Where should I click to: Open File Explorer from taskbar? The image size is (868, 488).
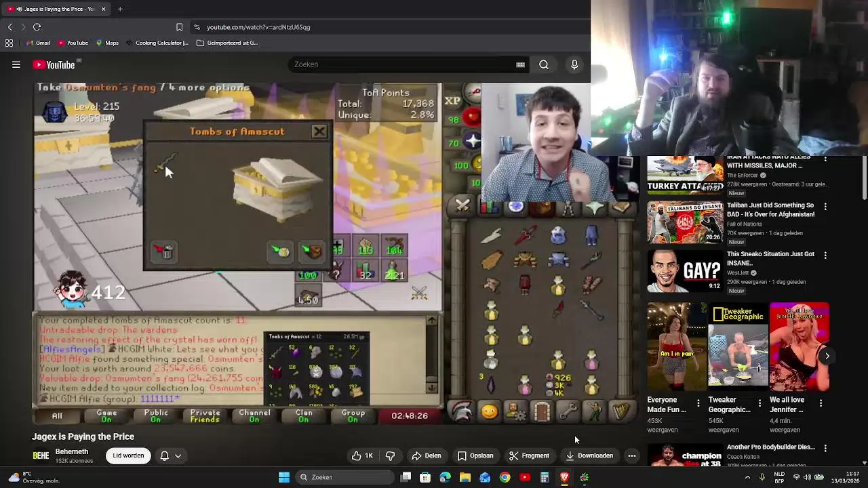click(x=465, y=477)
